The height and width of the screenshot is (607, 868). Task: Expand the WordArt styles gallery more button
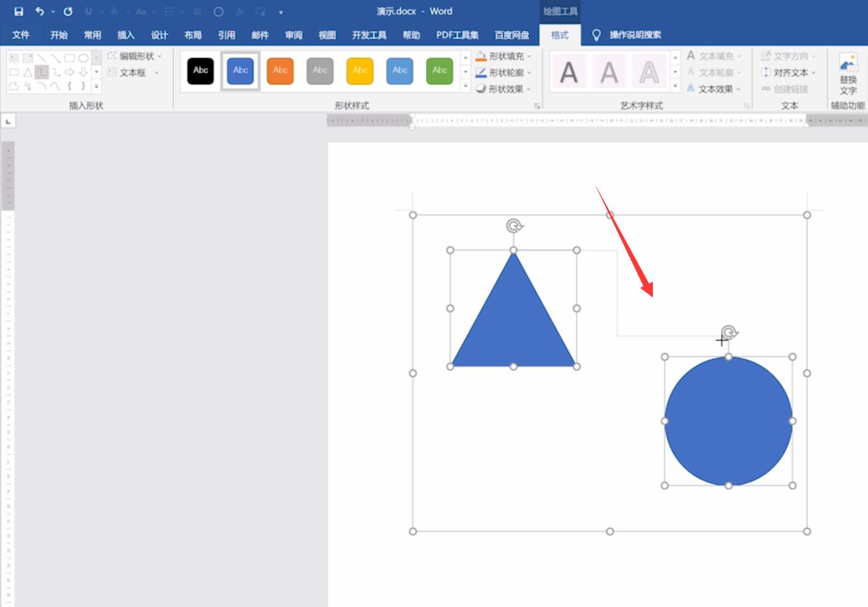pos(675,85)
